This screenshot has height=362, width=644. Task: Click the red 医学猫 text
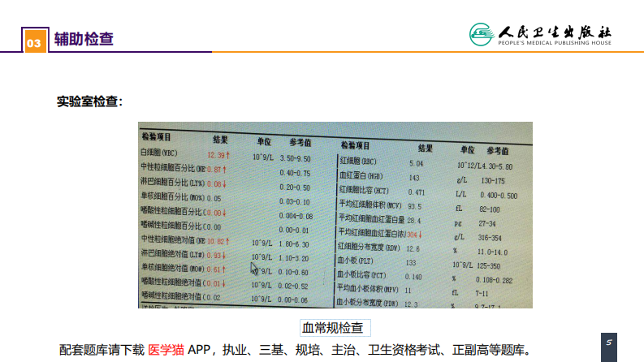tap(166, 350)
